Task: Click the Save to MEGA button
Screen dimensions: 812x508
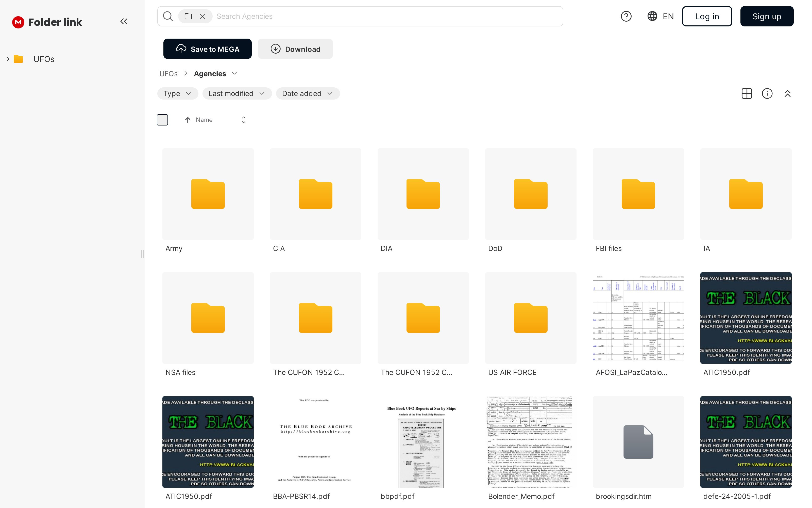Action: 207,49
